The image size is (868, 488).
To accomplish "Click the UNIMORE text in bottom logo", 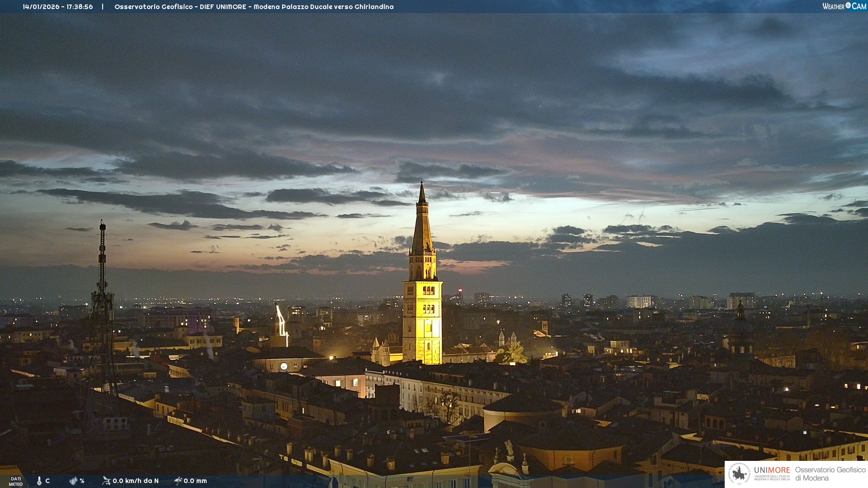I will tap(772, 470).
